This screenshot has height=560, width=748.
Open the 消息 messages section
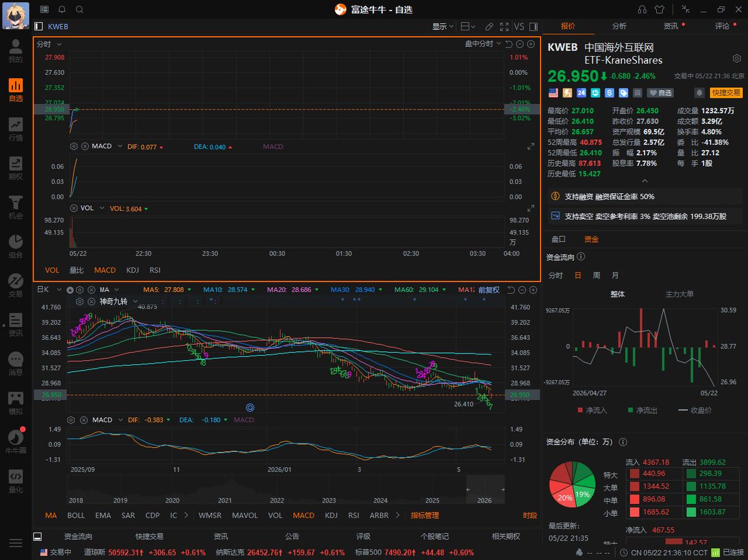coord(16,364)
